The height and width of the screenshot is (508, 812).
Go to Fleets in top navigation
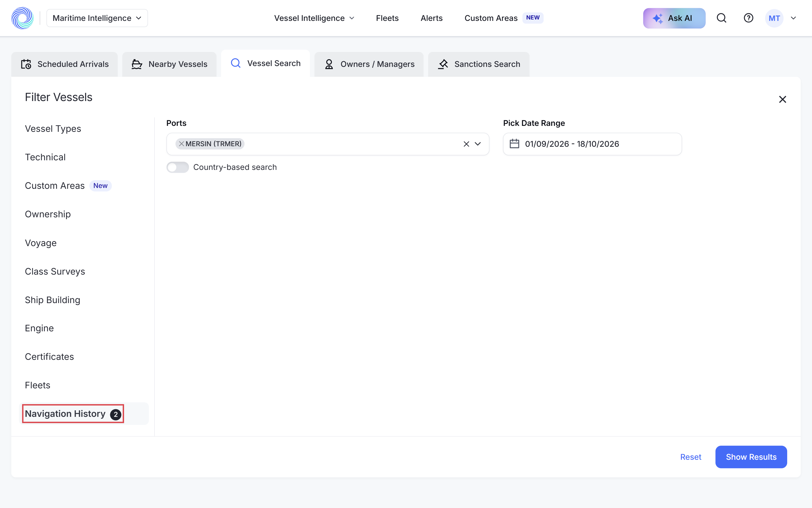click(387, 18)
